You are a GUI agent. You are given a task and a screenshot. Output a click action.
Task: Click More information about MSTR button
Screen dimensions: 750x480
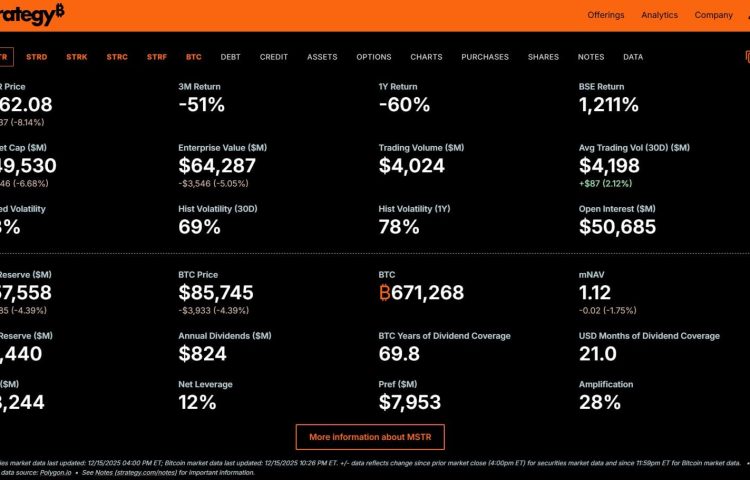[x=370, y=437]
